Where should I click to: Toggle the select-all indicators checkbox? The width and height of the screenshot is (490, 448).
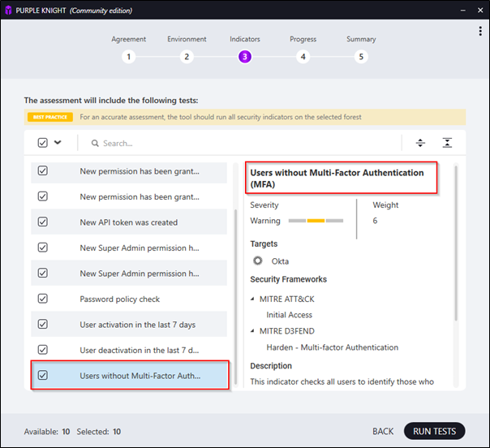(42, 143)
